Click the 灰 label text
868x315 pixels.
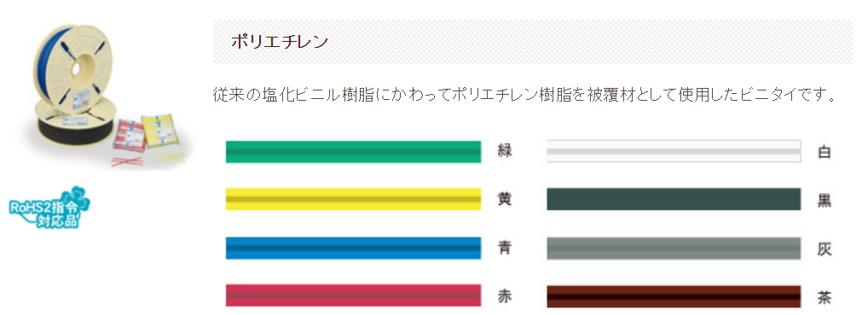(825, 248)
